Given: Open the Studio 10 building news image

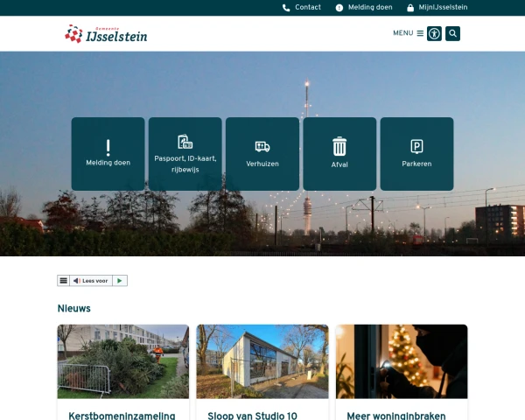Looking at the screenshot, I should (262, 361).
